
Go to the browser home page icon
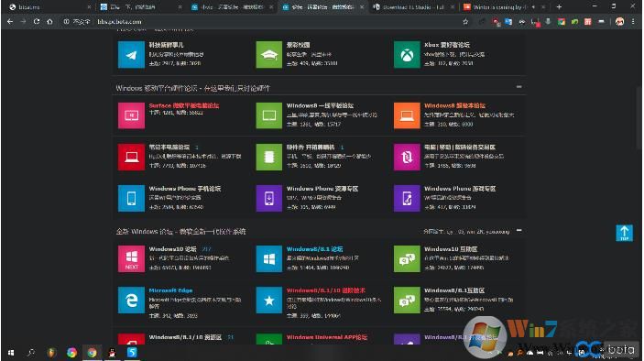(49, 21)
